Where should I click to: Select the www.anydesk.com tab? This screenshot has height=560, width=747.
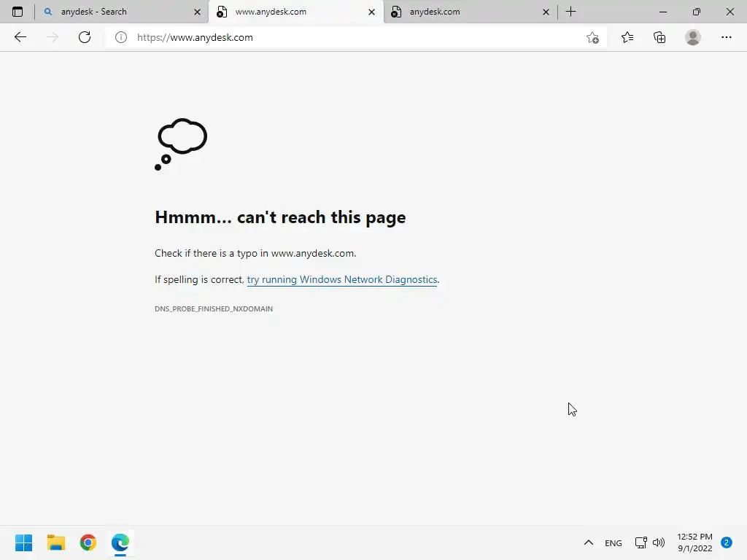pos(296,12)
